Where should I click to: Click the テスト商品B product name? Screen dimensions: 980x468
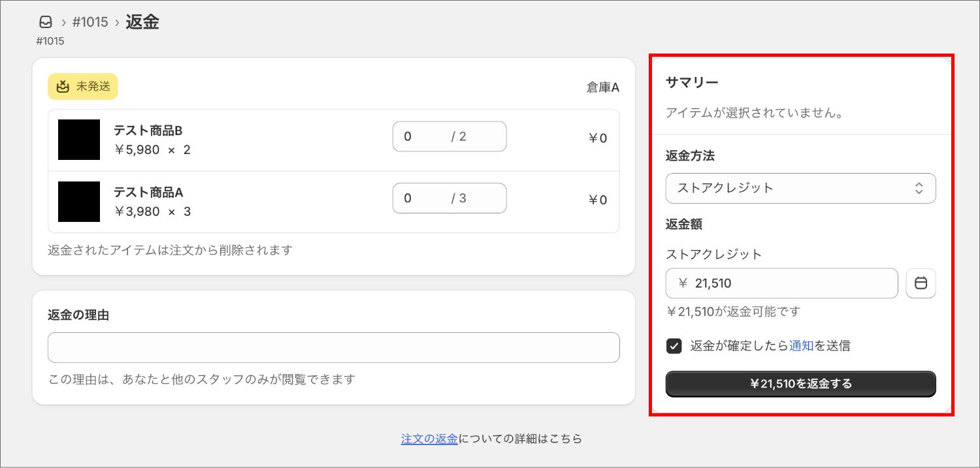click(148, 131)
